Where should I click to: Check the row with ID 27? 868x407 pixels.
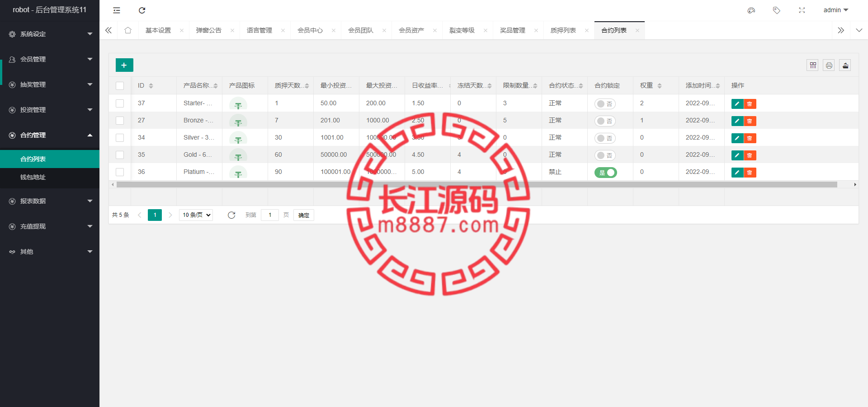point(120,121)
